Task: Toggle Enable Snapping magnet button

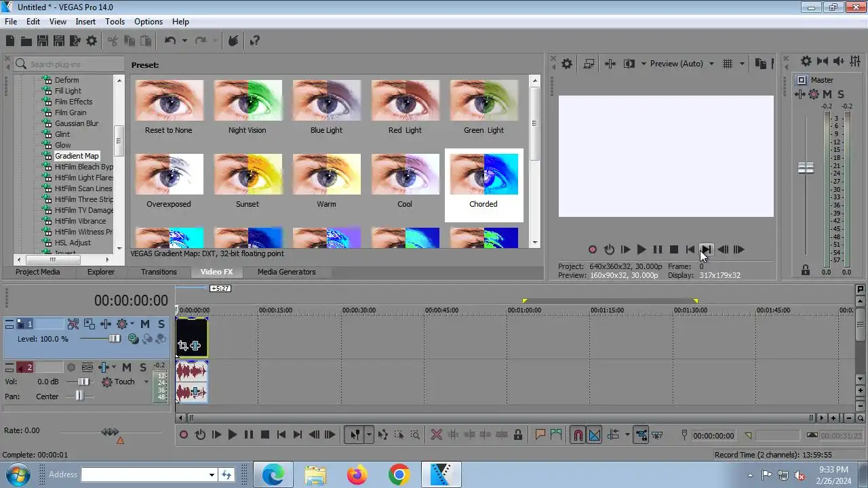Action: 578,435
